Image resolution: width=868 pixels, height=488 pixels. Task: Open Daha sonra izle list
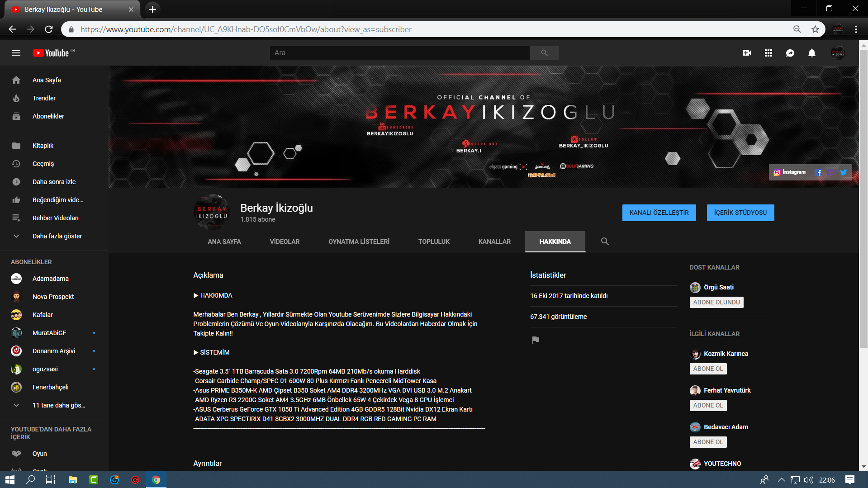(54, 182)
